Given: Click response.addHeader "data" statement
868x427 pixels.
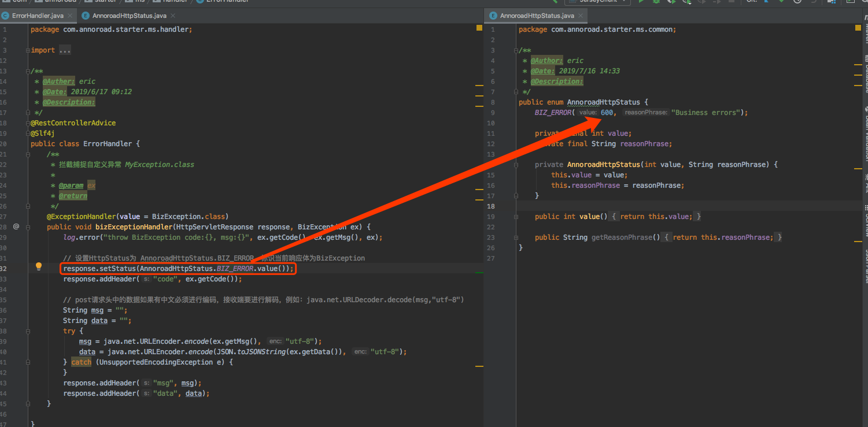Looking at the screenshot, I should 136,393.
